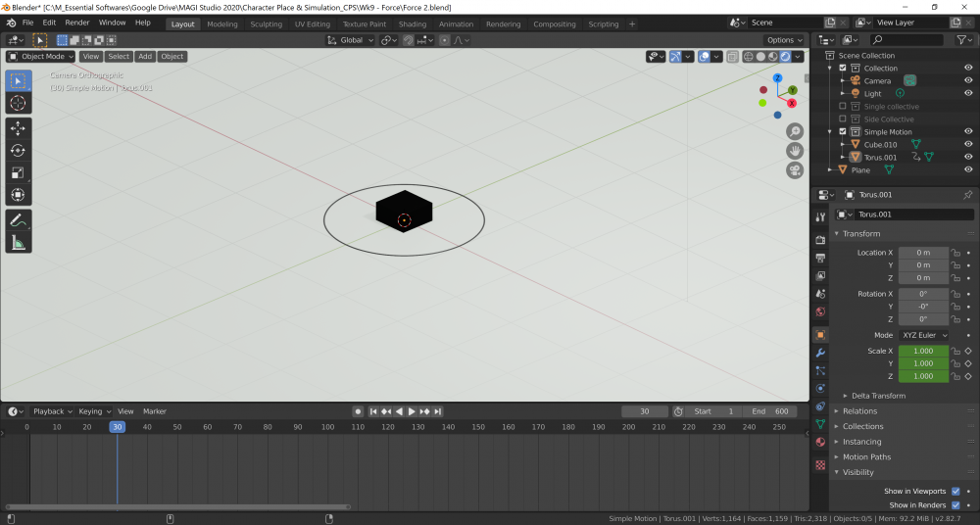This screenshot has height=525, width=980.
Task: Open the Render menu
Action: click(x=77, y=22)
